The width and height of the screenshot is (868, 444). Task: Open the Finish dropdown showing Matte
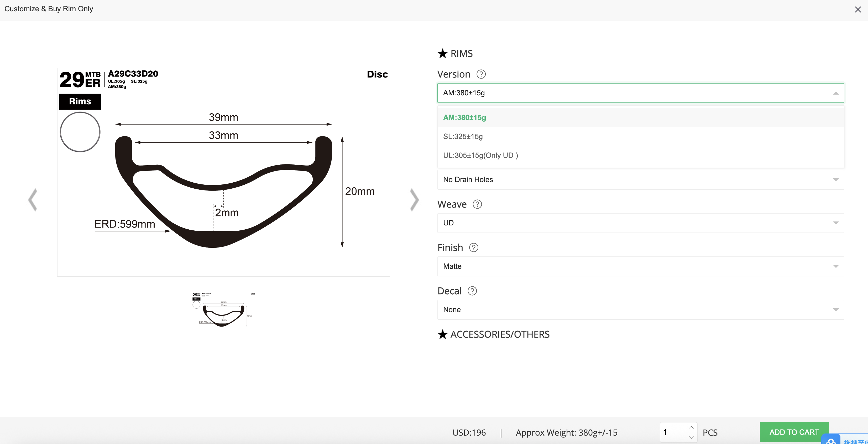[x=640, y=266]
